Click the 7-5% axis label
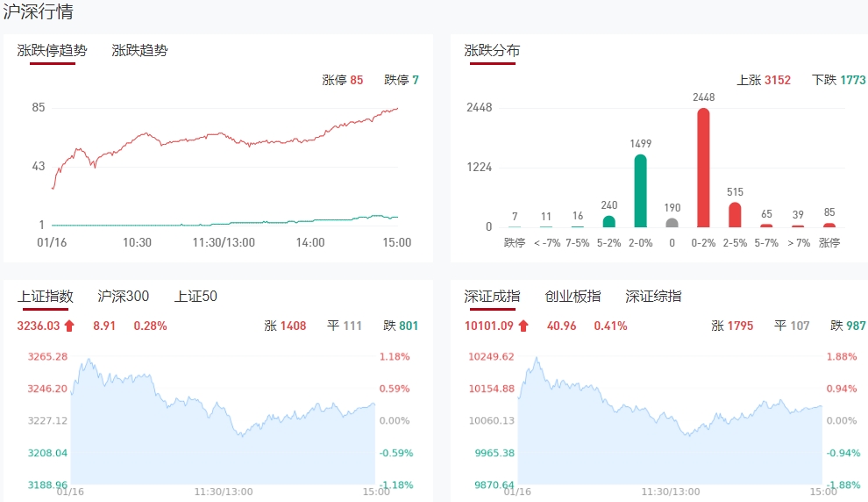The width and height of the screenshot is (868, 502). (578, 243)
